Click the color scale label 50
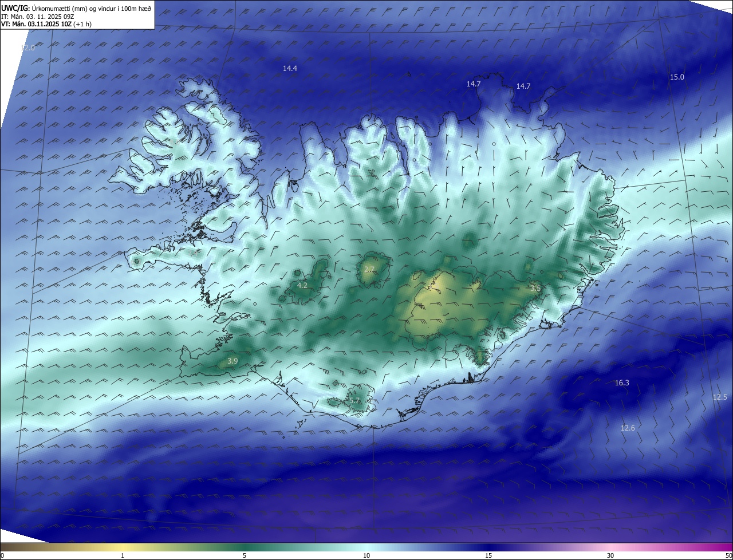 click(728, 555)
